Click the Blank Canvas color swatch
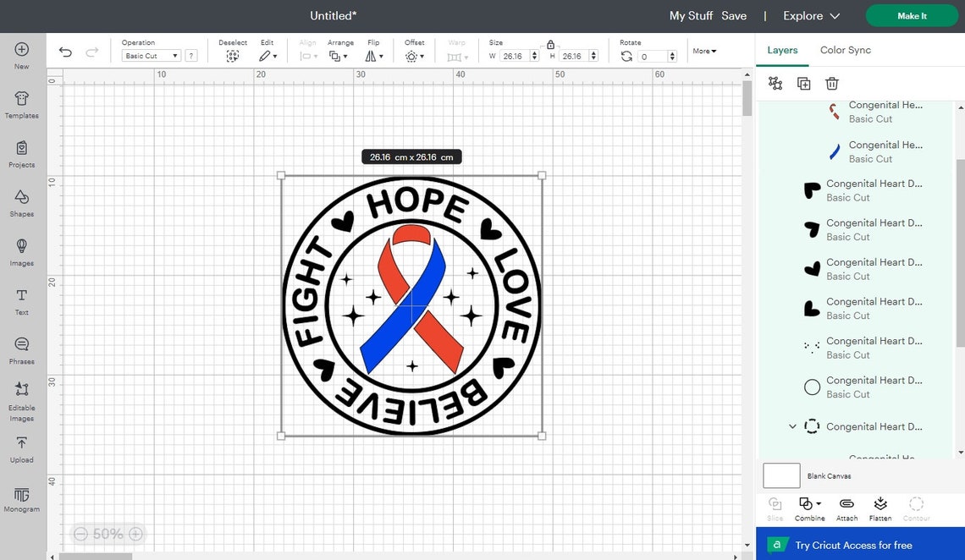Screen dimensions: 965x560 tap(780, 475)
